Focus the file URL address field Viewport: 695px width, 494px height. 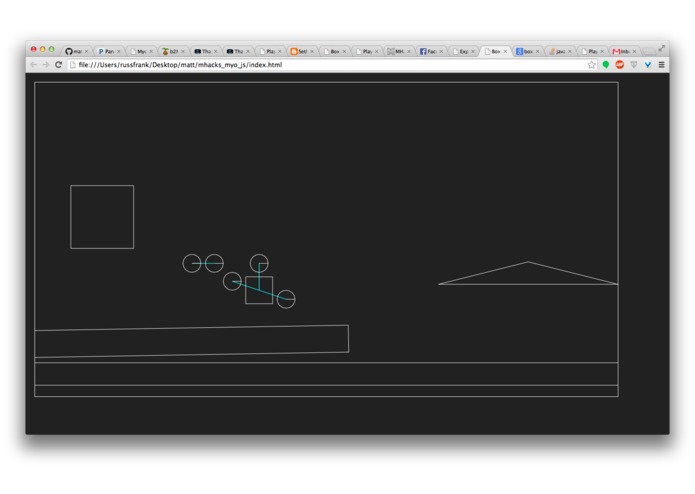coord(328,65)
